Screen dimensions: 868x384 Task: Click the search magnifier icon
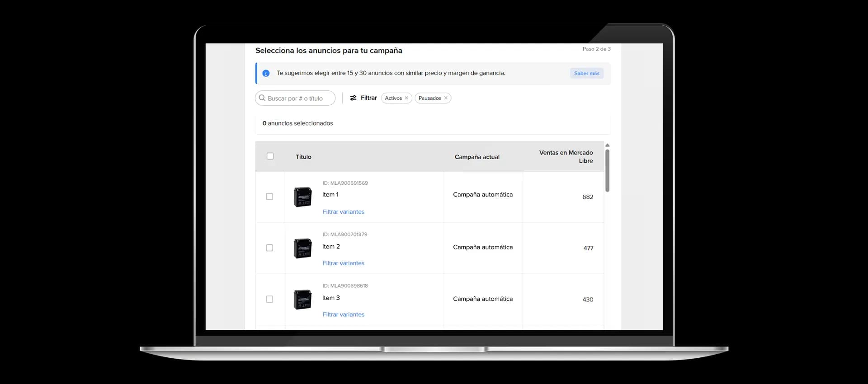(x=262, y=98)
